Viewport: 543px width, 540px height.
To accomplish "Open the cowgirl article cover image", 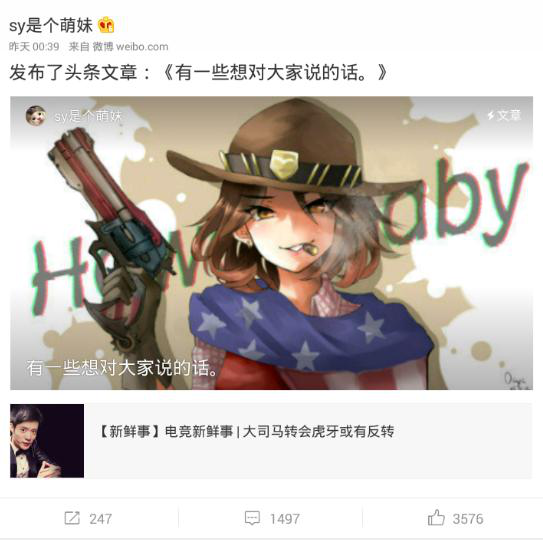I will [x=272, y=243].
